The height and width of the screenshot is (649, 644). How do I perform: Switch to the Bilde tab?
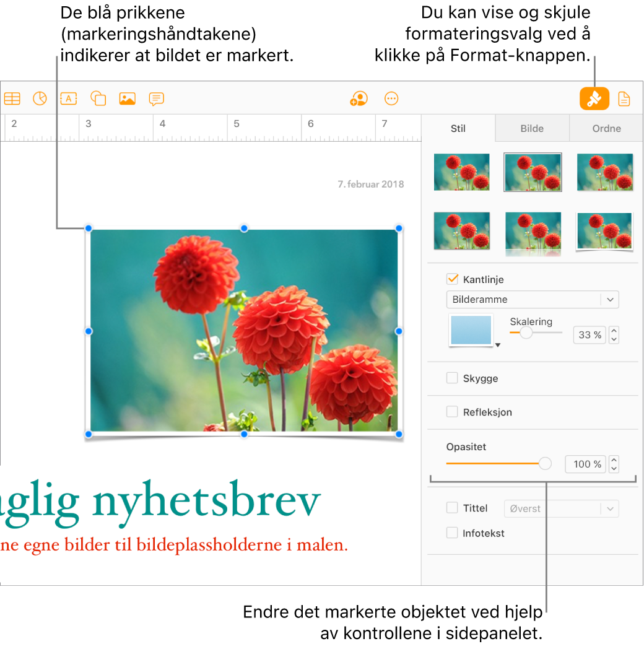click(x=533, y=128)
